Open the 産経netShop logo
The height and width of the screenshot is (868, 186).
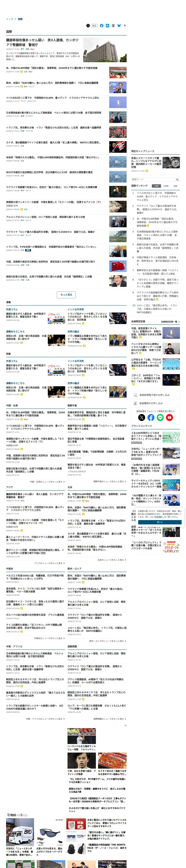click(17, 815)
